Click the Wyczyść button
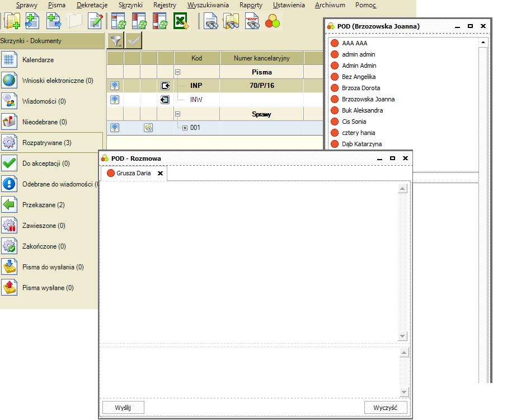Viewport: 507px width, 420px height. (x=385, y=408)
